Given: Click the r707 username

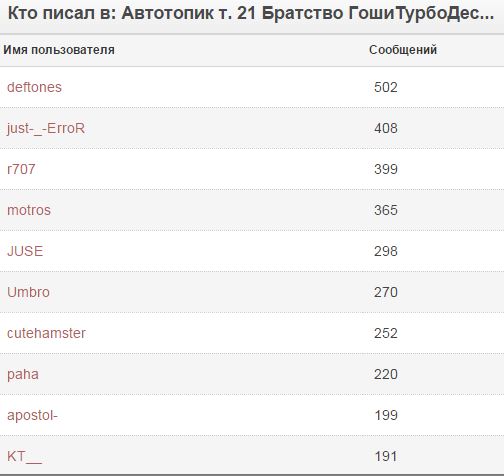Looking at the screenshot, I should (x=21, y=169).
